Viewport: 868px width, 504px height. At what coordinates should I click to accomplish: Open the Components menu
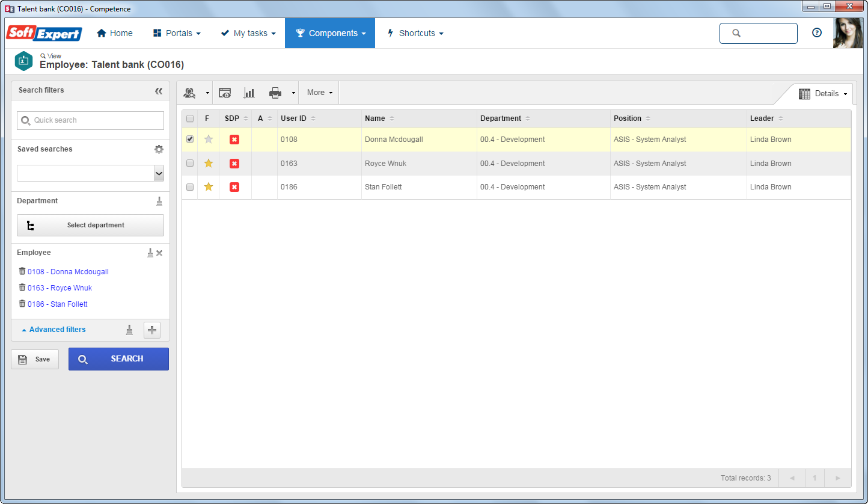click(x=330, y=33)
